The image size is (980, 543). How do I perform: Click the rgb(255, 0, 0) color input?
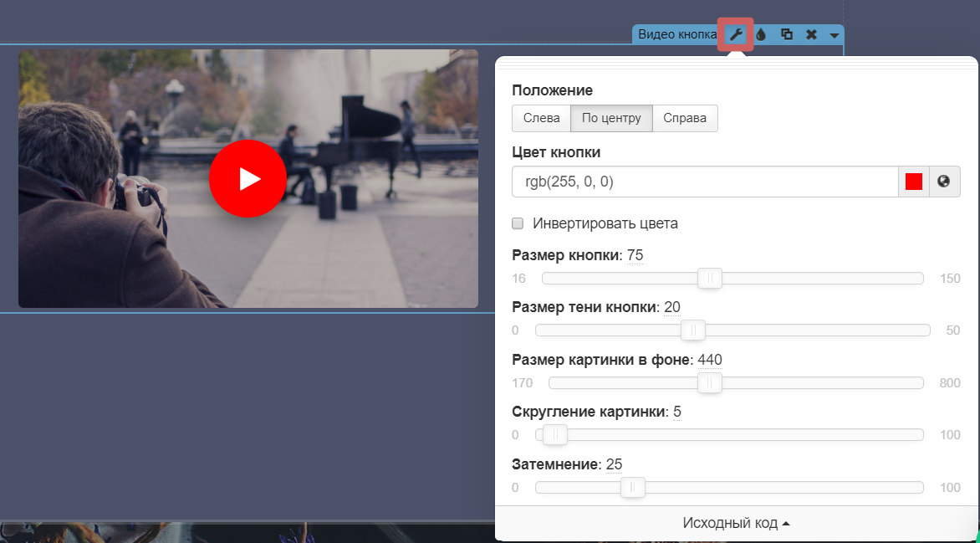pos(704,182)
